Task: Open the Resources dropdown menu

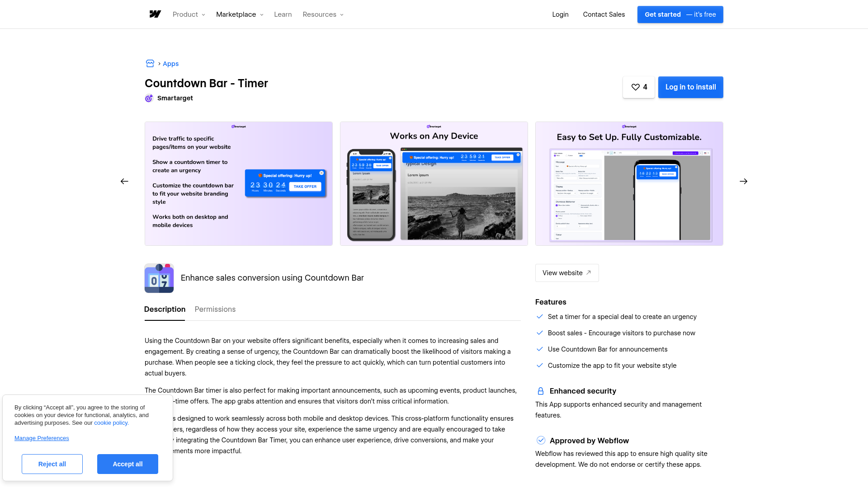Action: (323, 14)
